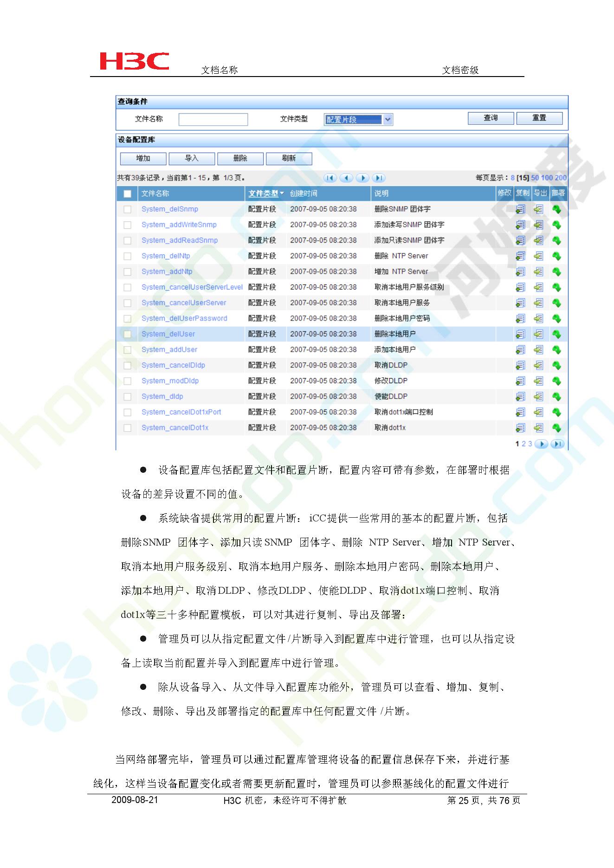Check the System_delNtp row checkbox
Viewport: 614px width, 868px height.
pos(127,257)
